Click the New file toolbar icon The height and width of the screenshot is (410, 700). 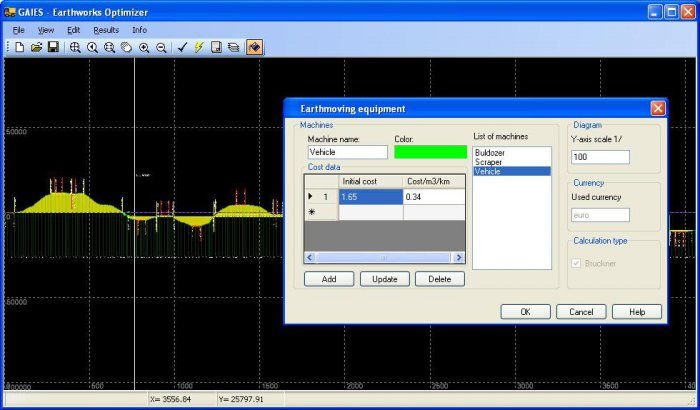pos(19,47)
